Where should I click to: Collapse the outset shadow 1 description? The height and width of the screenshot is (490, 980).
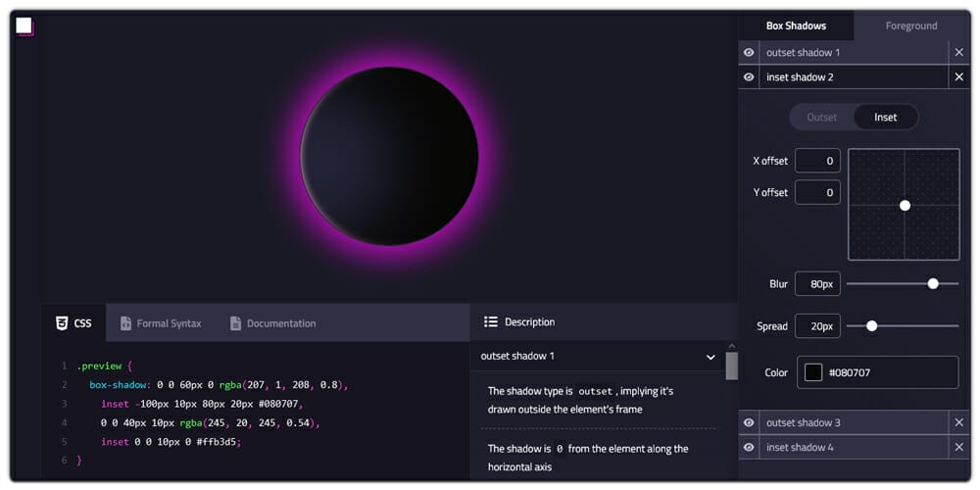click(710, 357)
